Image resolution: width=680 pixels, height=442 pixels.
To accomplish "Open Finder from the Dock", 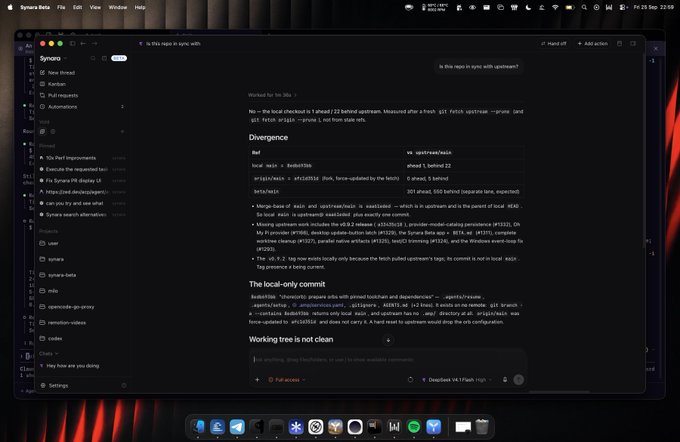I will [x=198, y=427].
